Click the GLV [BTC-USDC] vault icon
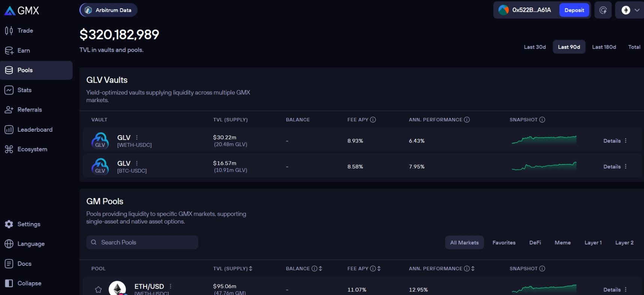The width and height of the screenshot is (644, 295). click(x=100, y=167)
